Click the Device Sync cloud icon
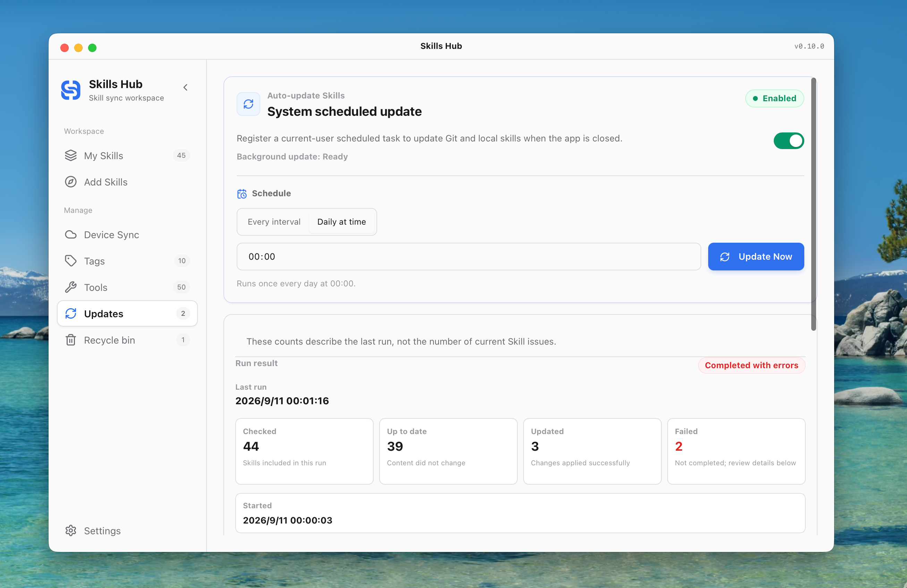Viewport: 907px width, 588px height. [71, 235]
